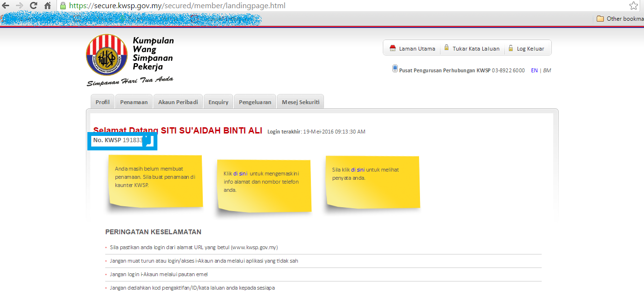
Task: Click Laman Utama link
Action: [417, 49]
